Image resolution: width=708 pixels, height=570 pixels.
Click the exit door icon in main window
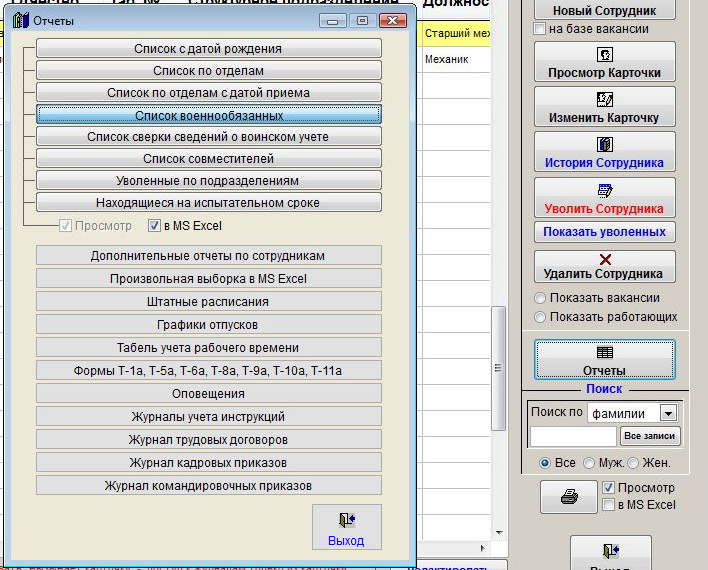[611, 553]
